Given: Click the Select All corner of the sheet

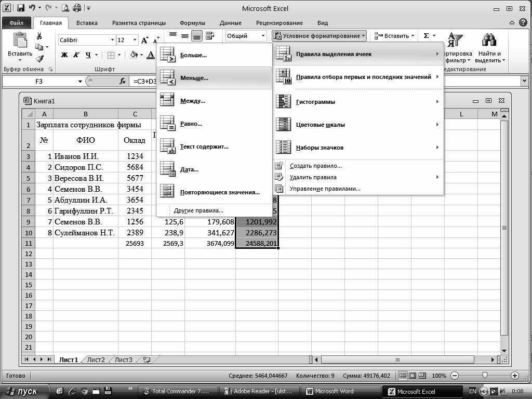Looking at the screenshot, I should pyautogui.click(x=29, y=114).
